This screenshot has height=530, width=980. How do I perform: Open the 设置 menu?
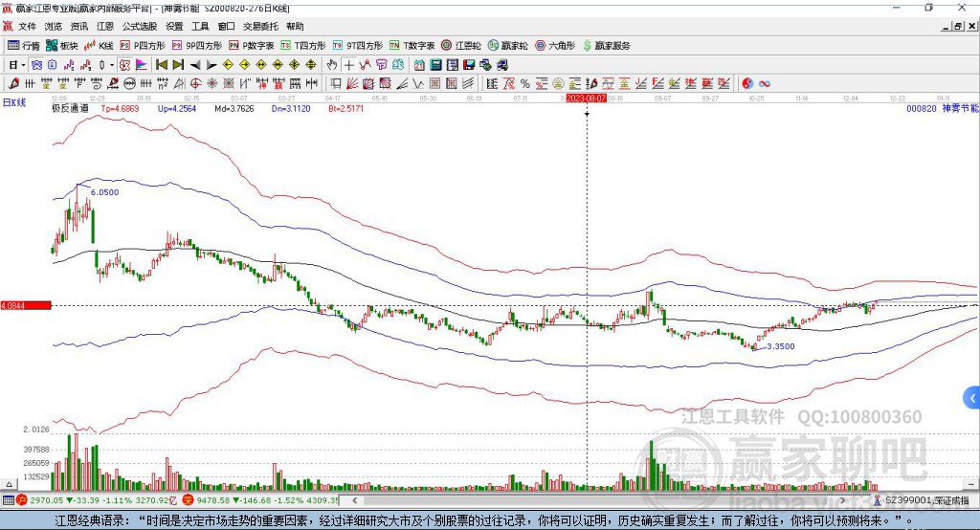pyautogui.click(x=174, y=26)
